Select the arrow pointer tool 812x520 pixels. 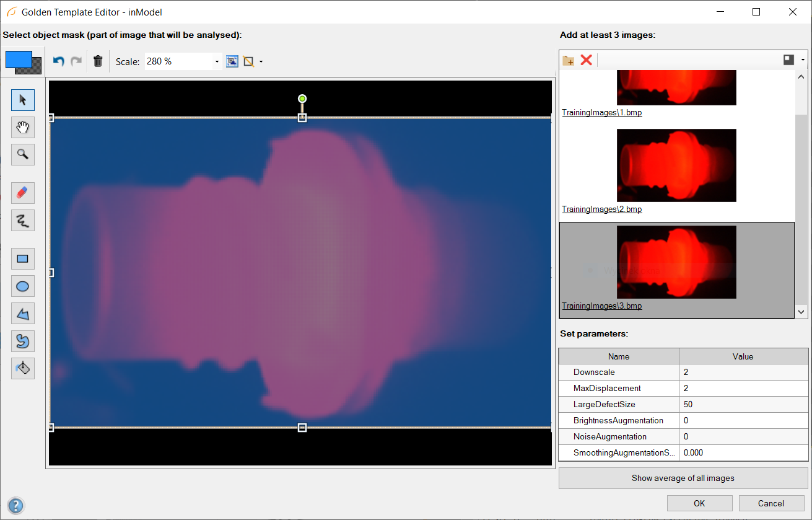[x=23, y=100]
